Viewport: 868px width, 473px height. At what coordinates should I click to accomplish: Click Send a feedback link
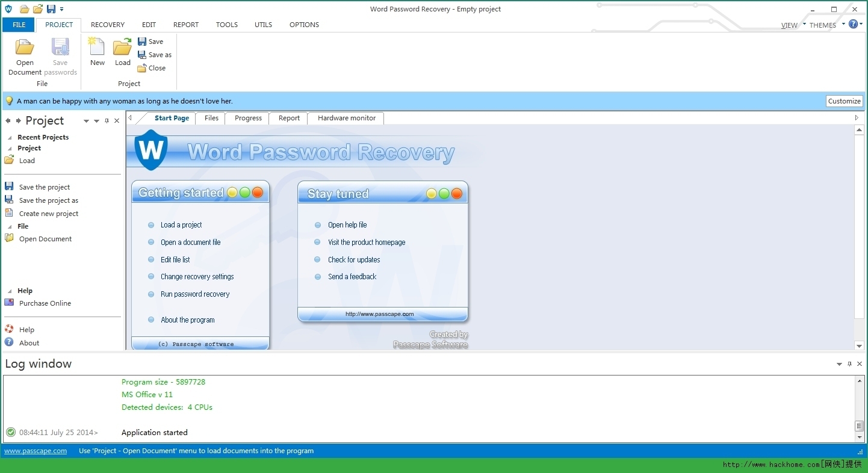coord(352,277)
